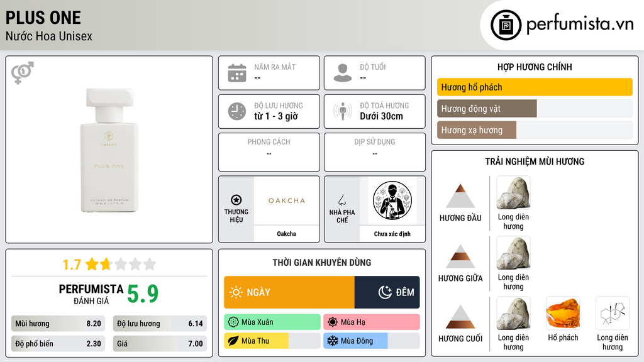Screen dimensions: 644x362
Task: Click the leaf icon for Mùa Thu
Action: coord(233,341)
